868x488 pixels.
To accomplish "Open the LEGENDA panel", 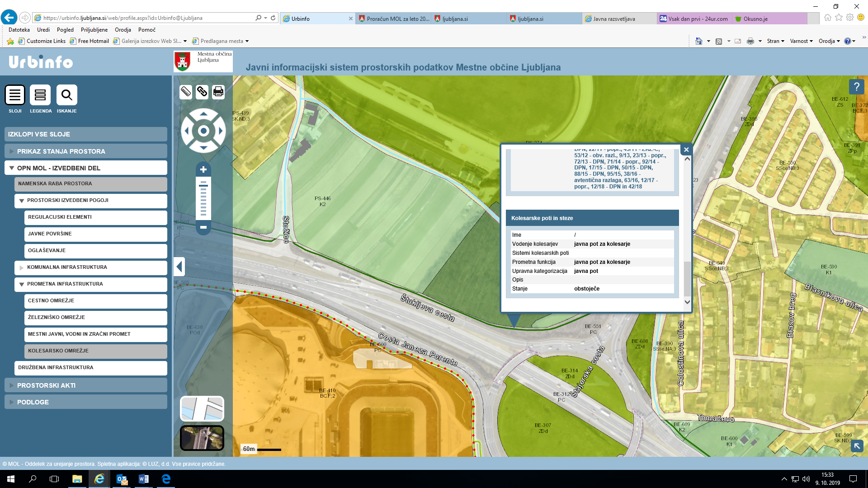I will pos(40,95).
